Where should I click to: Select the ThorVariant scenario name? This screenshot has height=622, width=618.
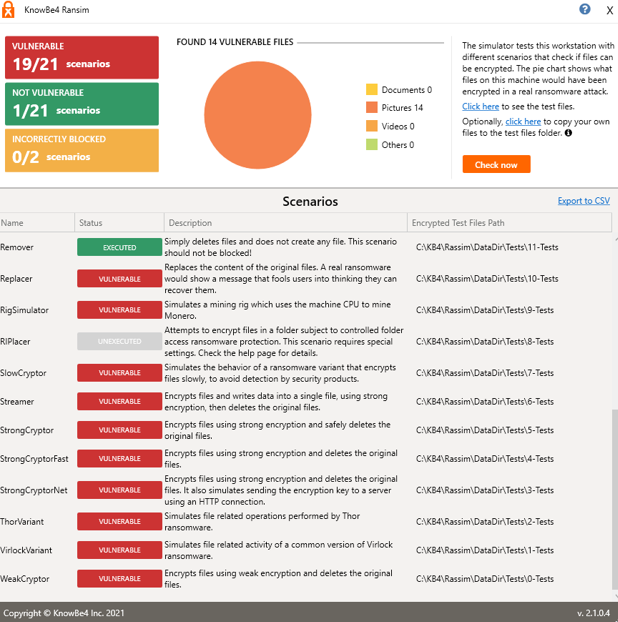[x=22, y=522]
